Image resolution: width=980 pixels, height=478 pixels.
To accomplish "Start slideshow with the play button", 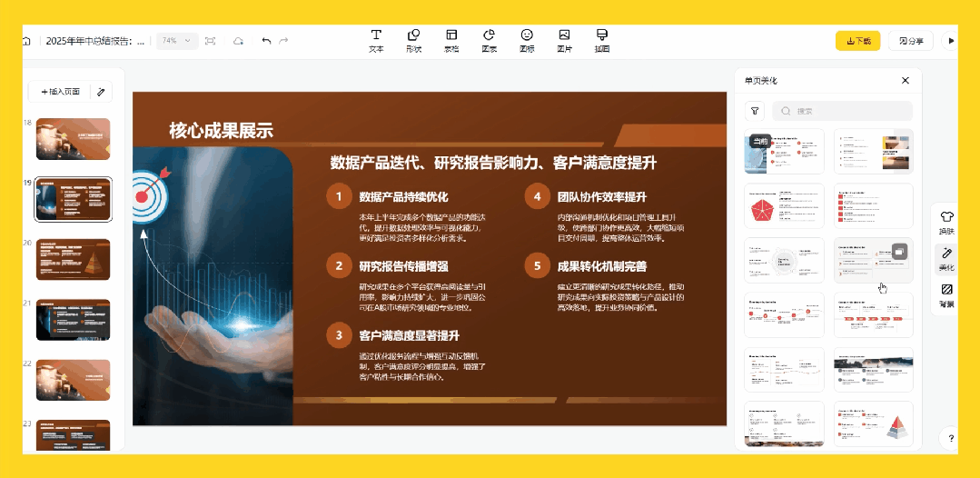I will coord(951,41).
